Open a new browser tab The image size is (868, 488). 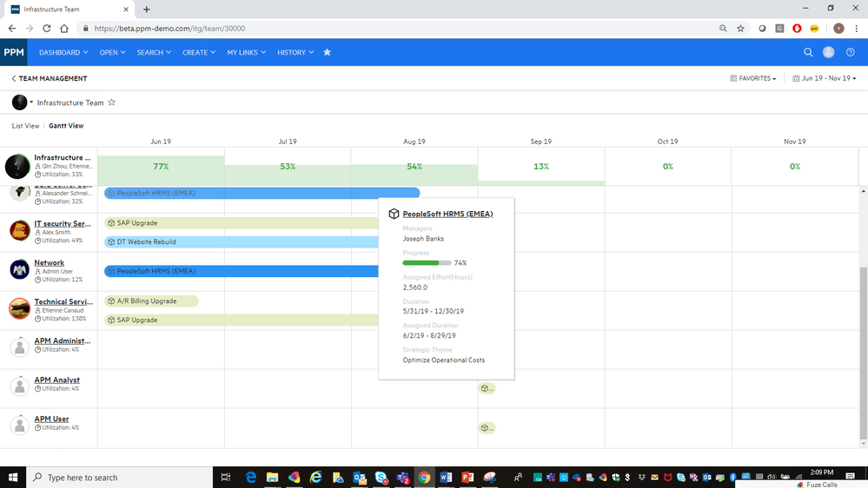pyautogui.click(x=146, y=10)
